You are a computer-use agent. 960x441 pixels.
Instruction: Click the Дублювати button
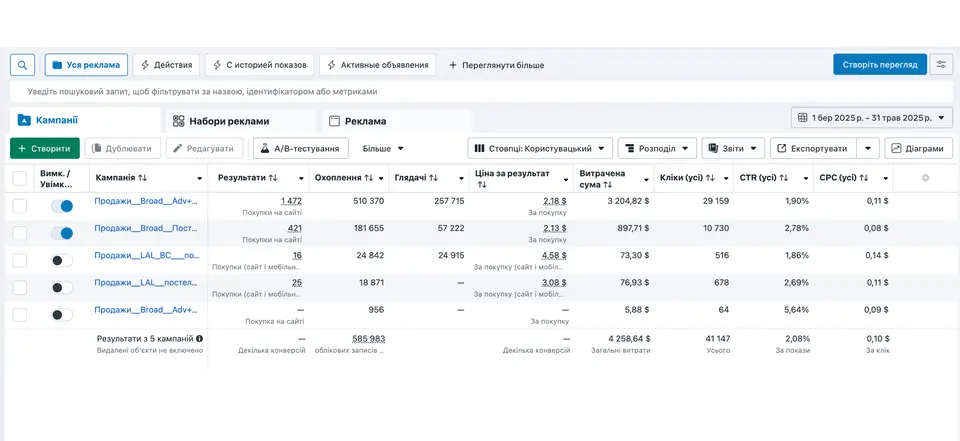pos(122,148)
